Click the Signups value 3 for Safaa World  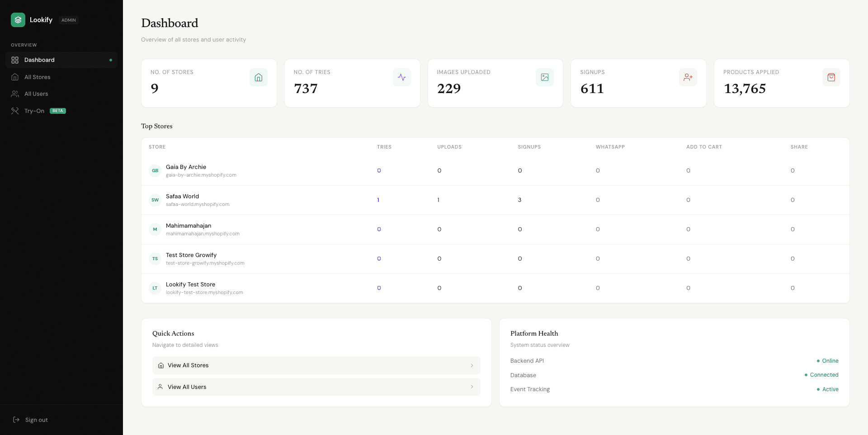click(519, 200)
